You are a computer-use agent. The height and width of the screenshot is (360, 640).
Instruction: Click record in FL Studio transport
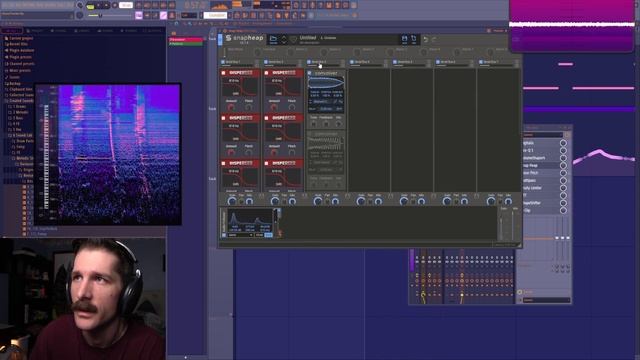click(x=115, y=6)
